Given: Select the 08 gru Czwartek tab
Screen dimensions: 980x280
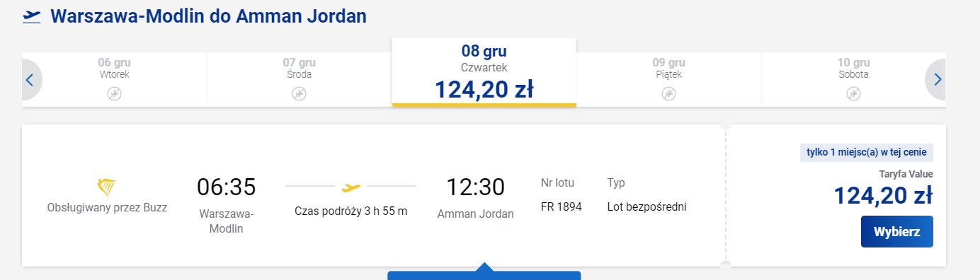Looking at the screenshot, I should pyautogui.click(x=484, y=72).
